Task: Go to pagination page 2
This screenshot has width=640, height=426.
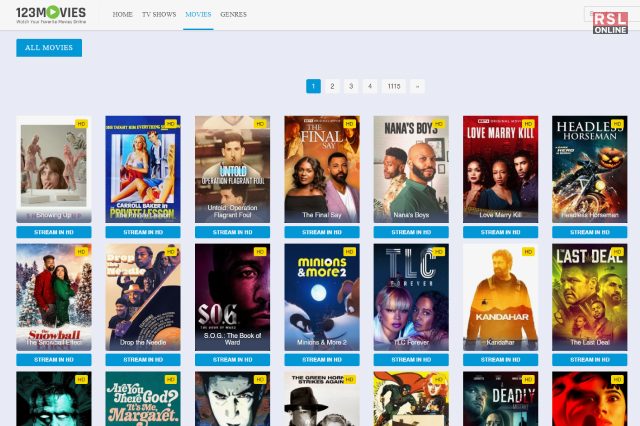Action: [332, 86]
